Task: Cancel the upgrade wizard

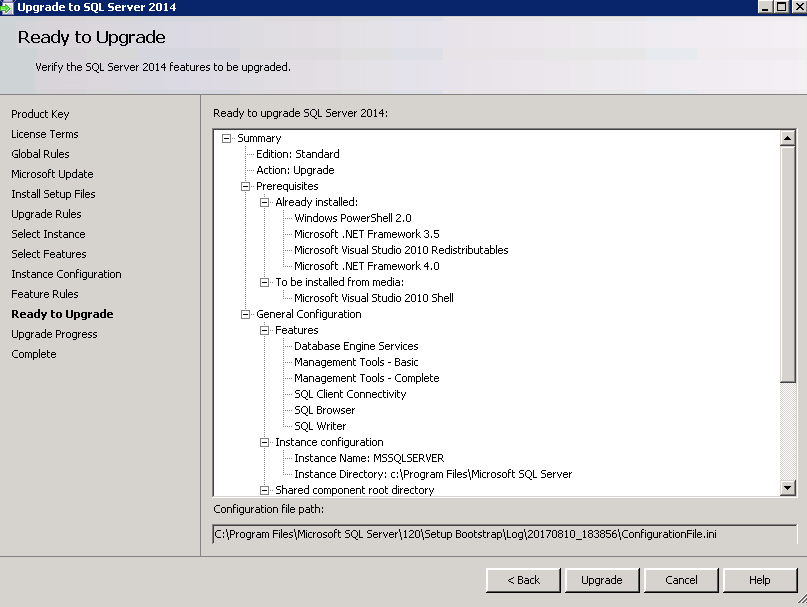Action: coord(681,580)
